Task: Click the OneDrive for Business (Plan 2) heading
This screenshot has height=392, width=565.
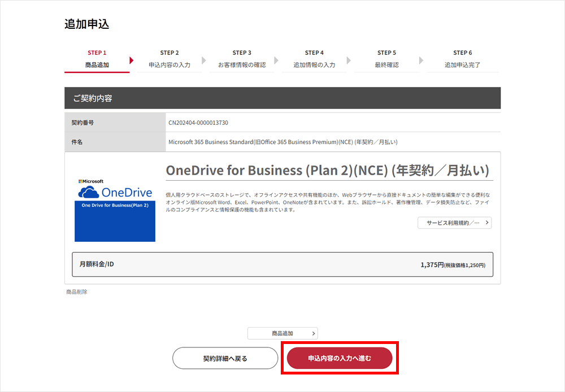Action: pyautogui.click(x=328, y=171)
